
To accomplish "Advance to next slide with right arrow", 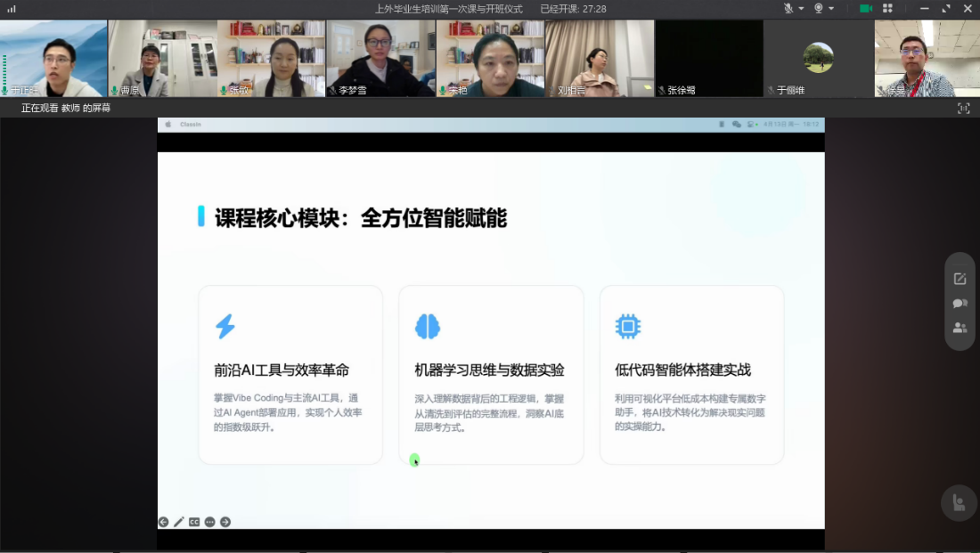I will pos(225,522).
